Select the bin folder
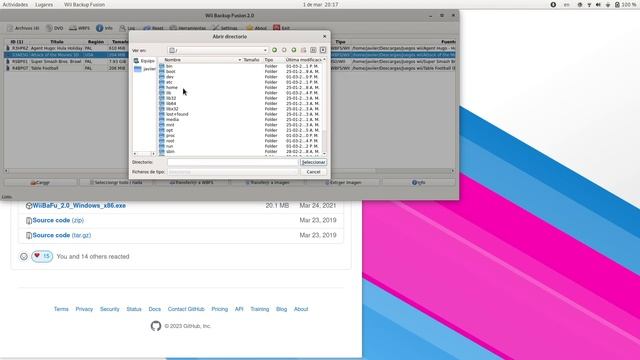This screenshot has height=360, width=640. click(x=169, y=66)
